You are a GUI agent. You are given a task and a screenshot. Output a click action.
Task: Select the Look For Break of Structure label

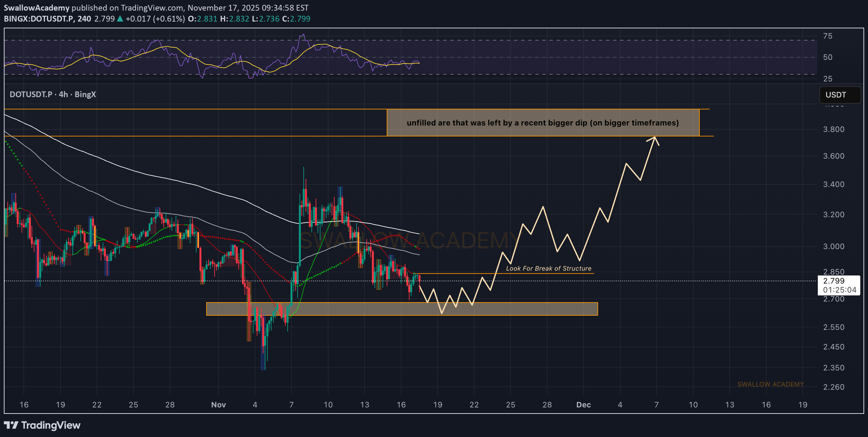(548, 268)
